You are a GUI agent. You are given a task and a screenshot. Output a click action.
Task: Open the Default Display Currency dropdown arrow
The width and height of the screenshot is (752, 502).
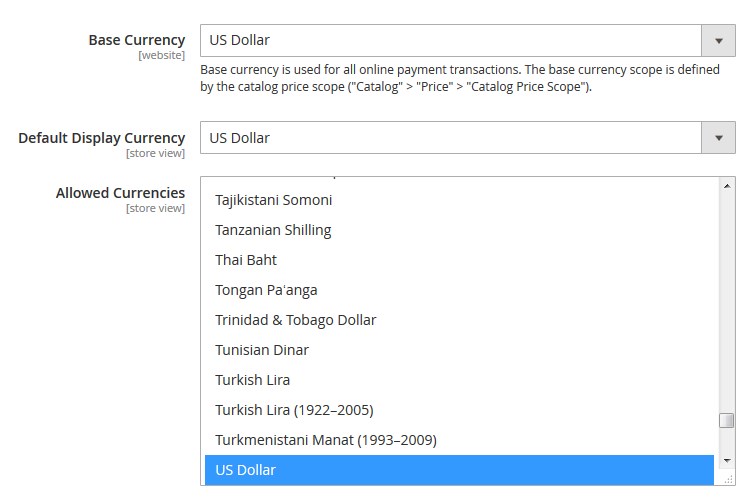click(x=718, y=138)
